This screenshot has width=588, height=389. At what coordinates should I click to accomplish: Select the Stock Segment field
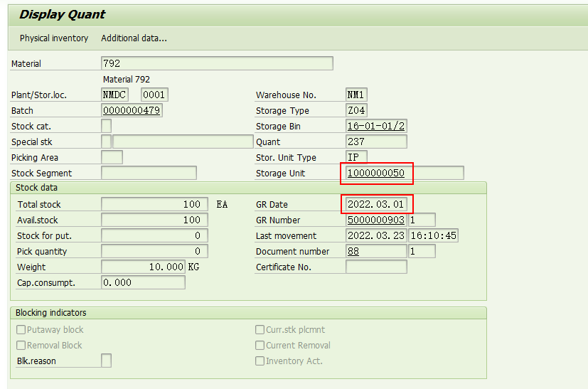149,174
